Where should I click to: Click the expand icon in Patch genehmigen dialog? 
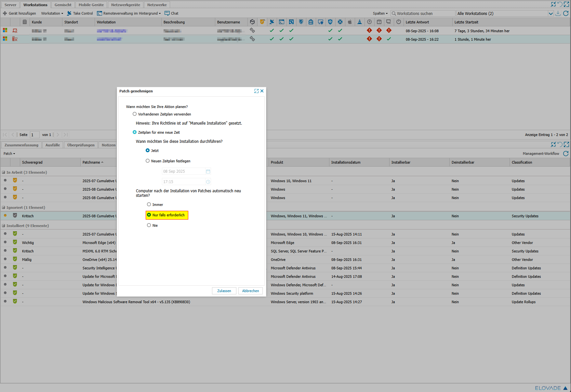coord(256,91)
